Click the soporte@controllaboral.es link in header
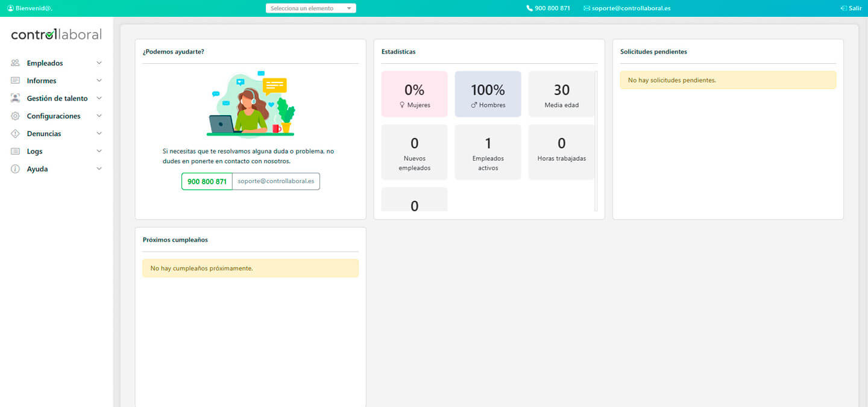The width and height of the screenshot is (868, 407). pyautogui.click(x=631, y=8)
